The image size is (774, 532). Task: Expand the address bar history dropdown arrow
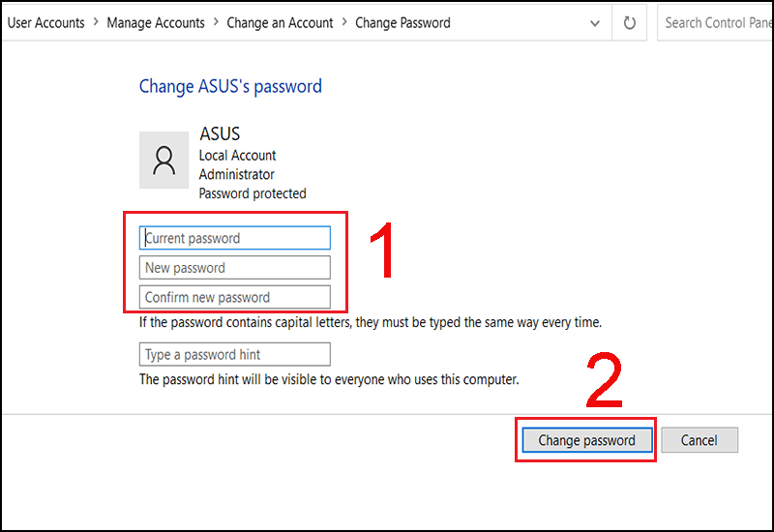point(595,23)
